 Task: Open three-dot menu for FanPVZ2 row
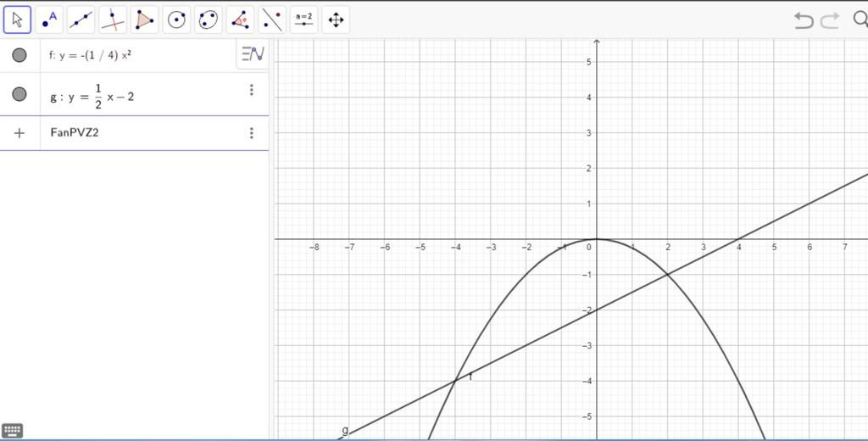click(251, 133)
